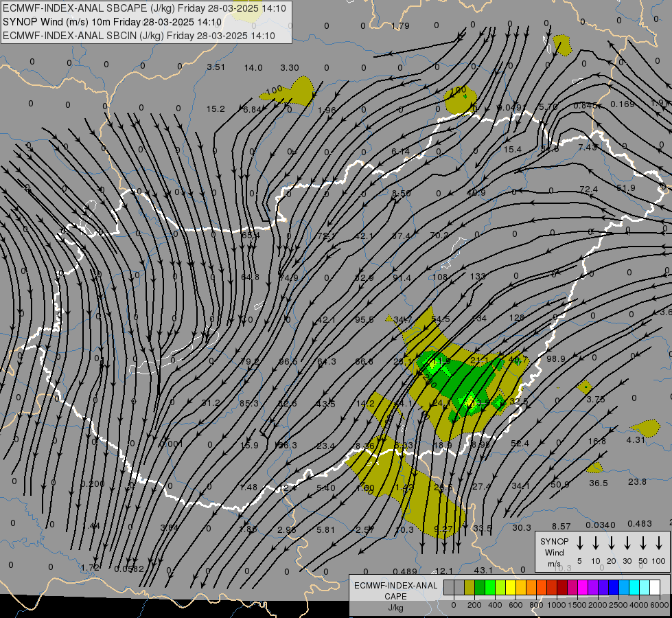Pick the pale cyan swatch right of 4000 tick
The width and height of the screenshot is (672, 618).
point(645,587)
